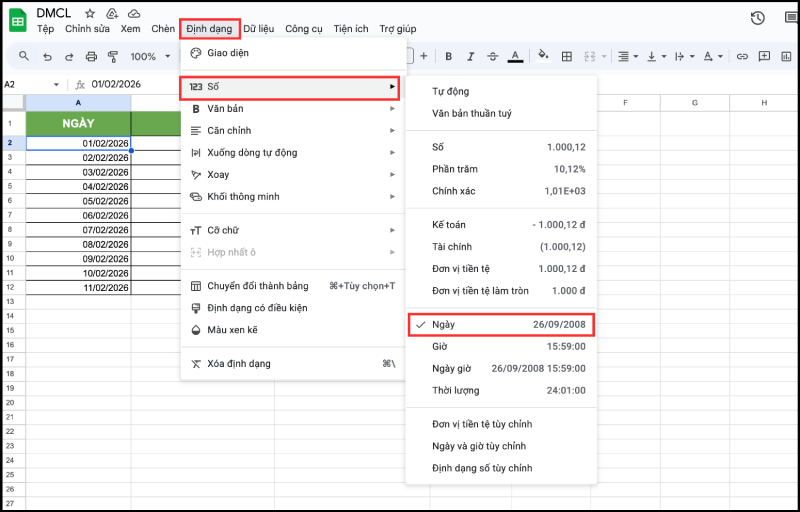Viewport: 800px width, 512px height.
Task: Open the text rotation dropdown
Action: [x=713, y=57]
